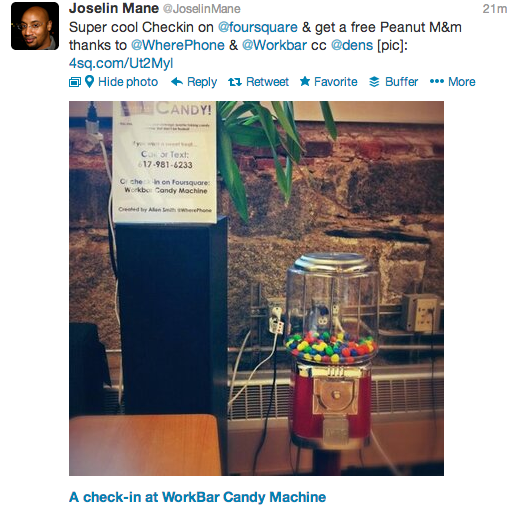Click the photo media icon
The width and height of the screenshot is (517, 506).
(75, 82)
